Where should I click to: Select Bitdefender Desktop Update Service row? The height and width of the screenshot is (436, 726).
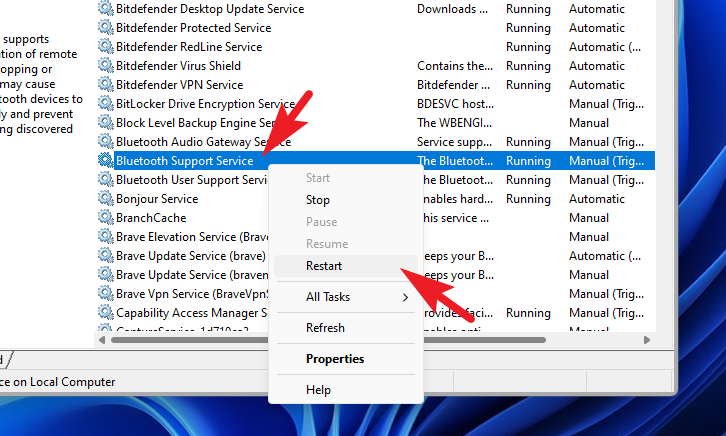(x=210, y=9)
